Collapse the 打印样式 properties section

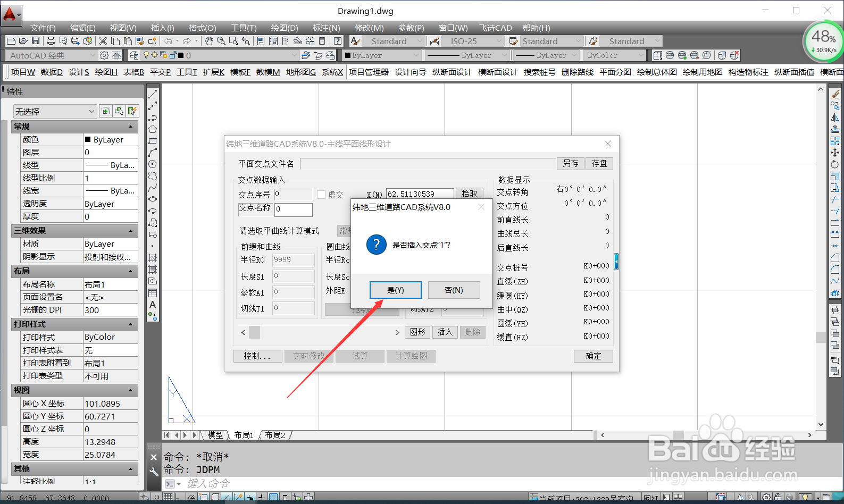130,324
